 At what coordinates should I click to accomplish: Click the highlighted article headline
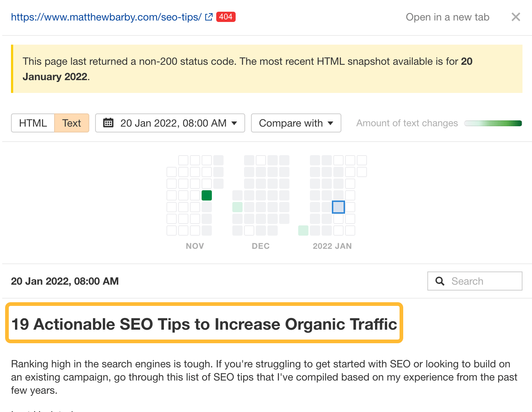(x=204, y=323)
